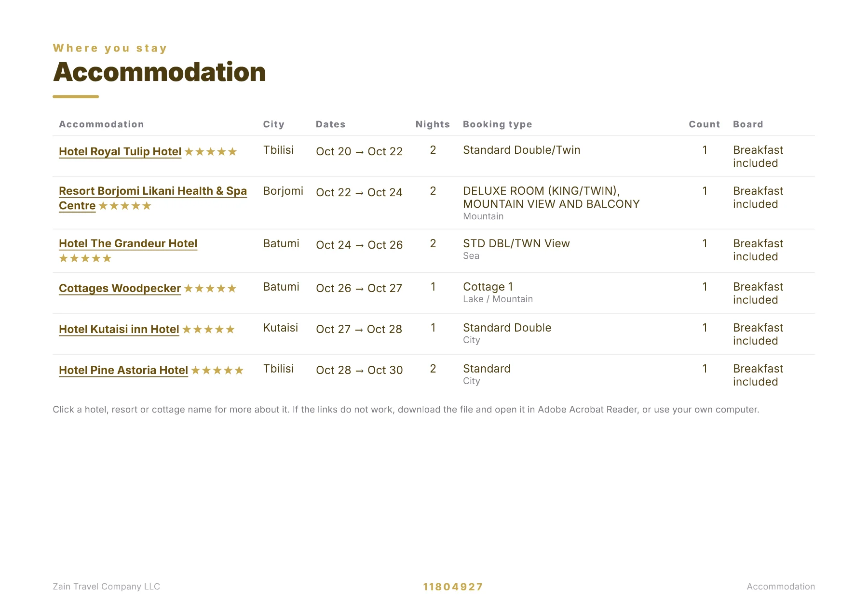Image resolution: width=868 pixels, height=613 pixels.
Task: Click the star rating beside the Resort Borjomi 'Centre' text
Action: pyautogui.click(x=125, y=206)
